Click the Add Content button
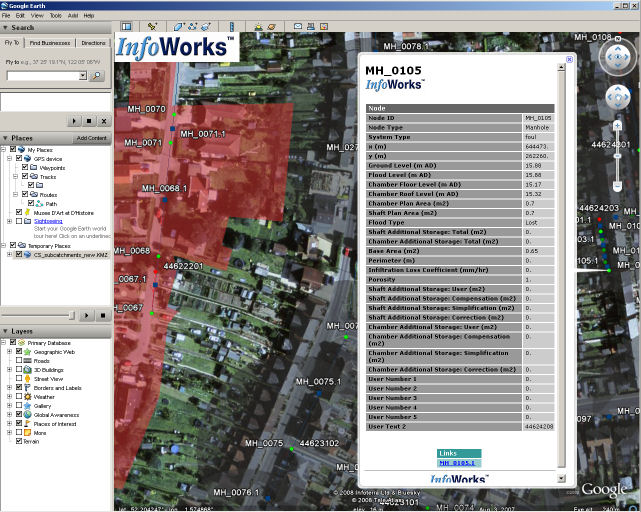 coord(92,138)
